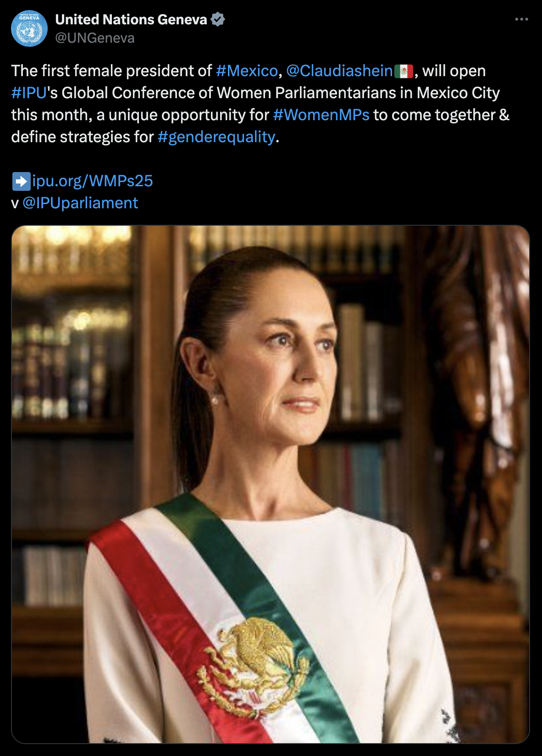The height and width of the screenshot is (756, 542).
Task: Open the United Nations Geneva profile avatar
Action: click(x=29, y=28)
